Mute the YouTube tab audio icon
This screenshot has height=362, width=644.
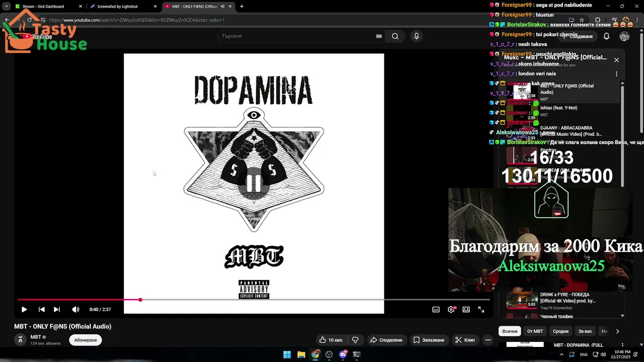point(222,7)
